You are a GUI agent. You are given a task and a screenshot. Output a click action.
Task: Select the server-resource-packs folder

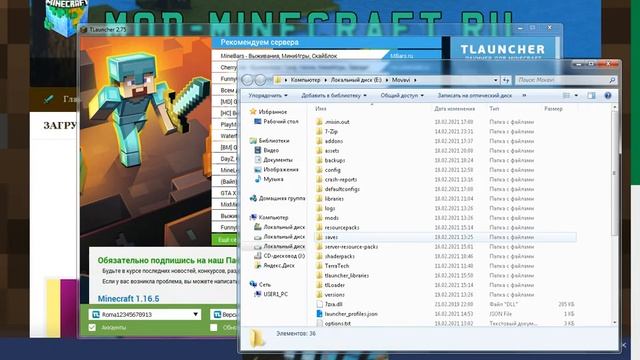tap(351, 247)
